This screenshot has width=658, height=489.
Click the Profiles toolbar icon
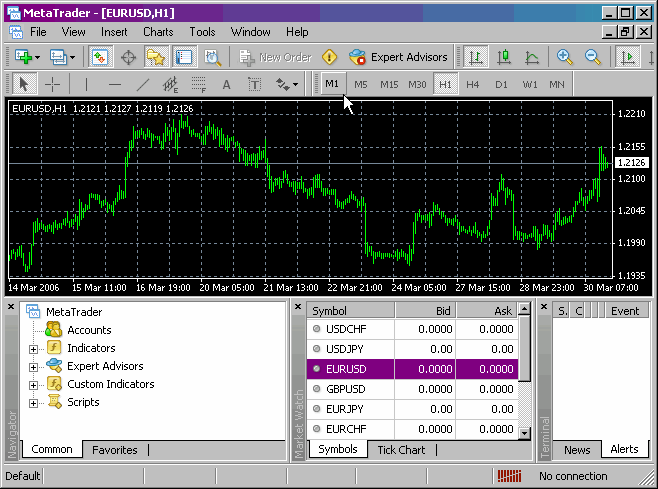click(x=58, y=57)
